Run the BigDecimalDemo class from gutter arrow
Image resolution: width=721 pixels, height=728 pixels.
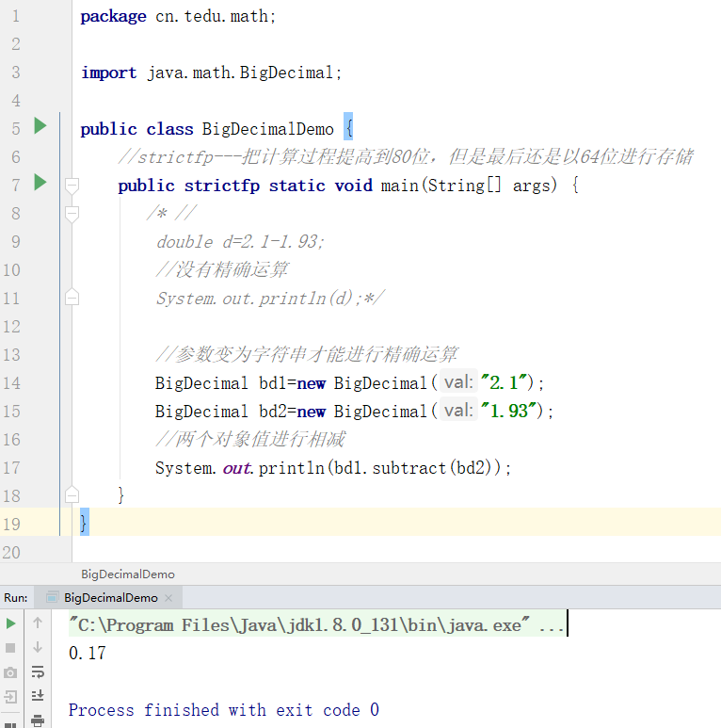40,126
